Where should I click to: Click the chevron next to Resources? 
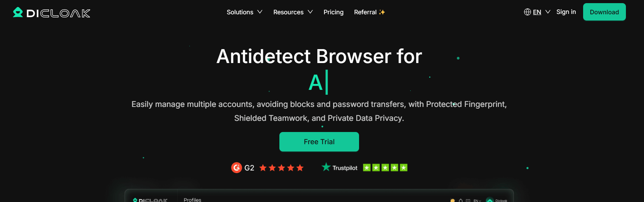coord(310,12)
